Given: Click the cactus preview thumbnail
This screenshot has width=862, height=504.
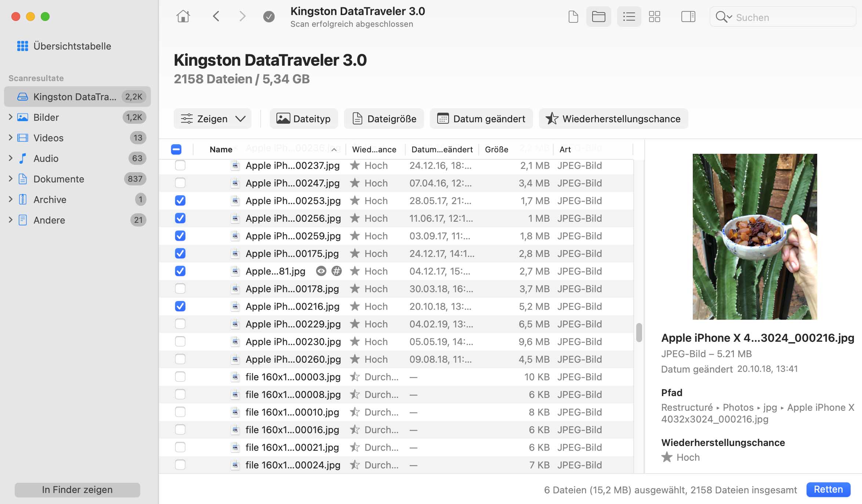Looking at the screenshot, I should pos(755,236).
